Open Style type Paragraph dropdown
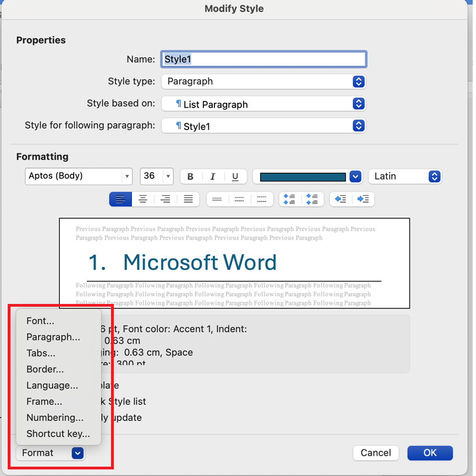Screen dimensions: 476x476 point(263,81)
